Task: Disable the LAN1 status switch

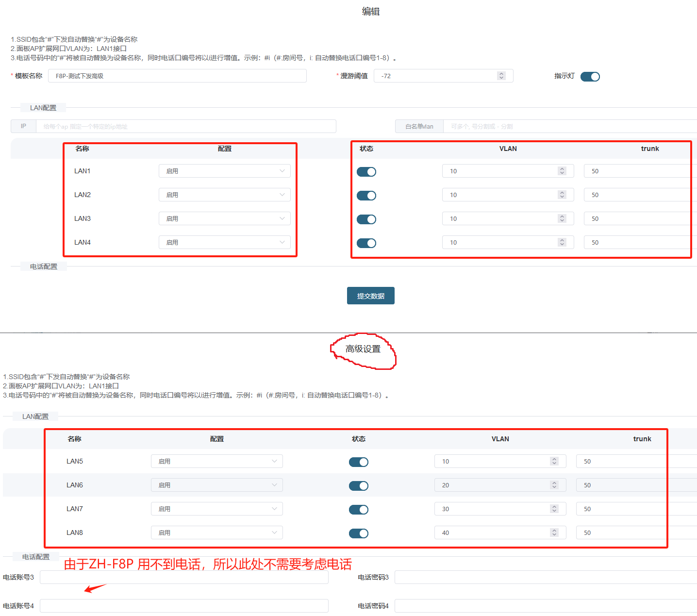Action: click(366, 172)
